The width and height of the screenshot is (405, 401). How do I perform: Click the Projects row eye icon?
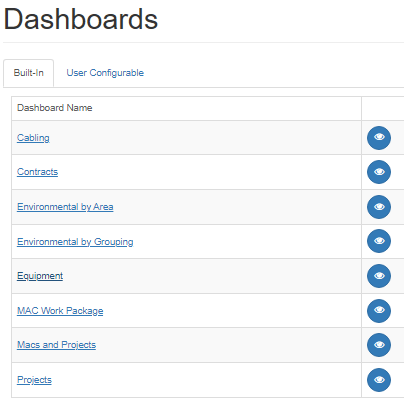379,380
